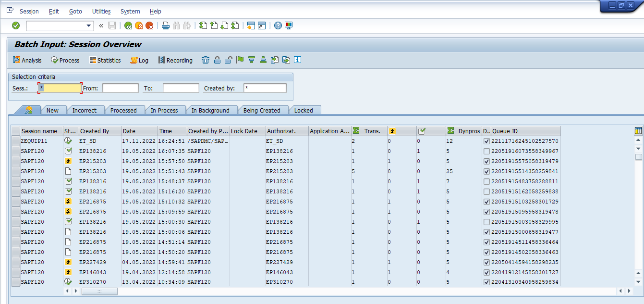Click the red Cancel icon
Screen dimensions: 644x304
point(149,25)
